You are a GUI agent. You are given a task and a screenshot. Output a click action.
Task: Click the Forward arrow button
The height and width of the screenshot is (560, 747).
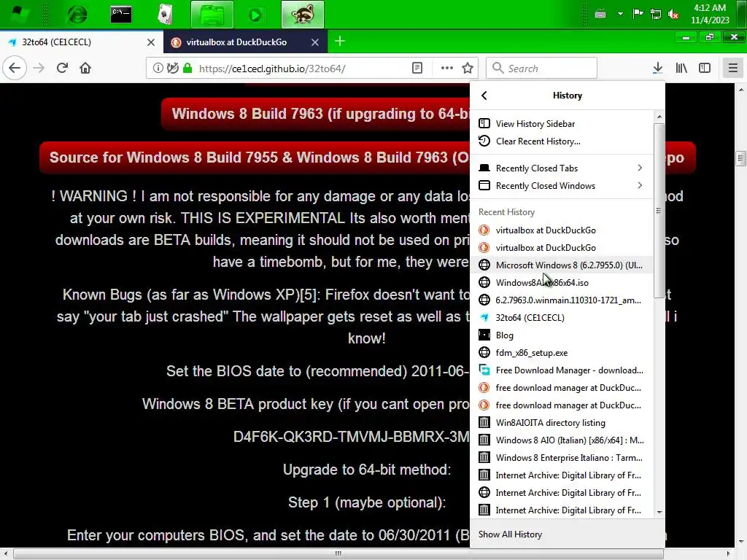click(39, 68)
